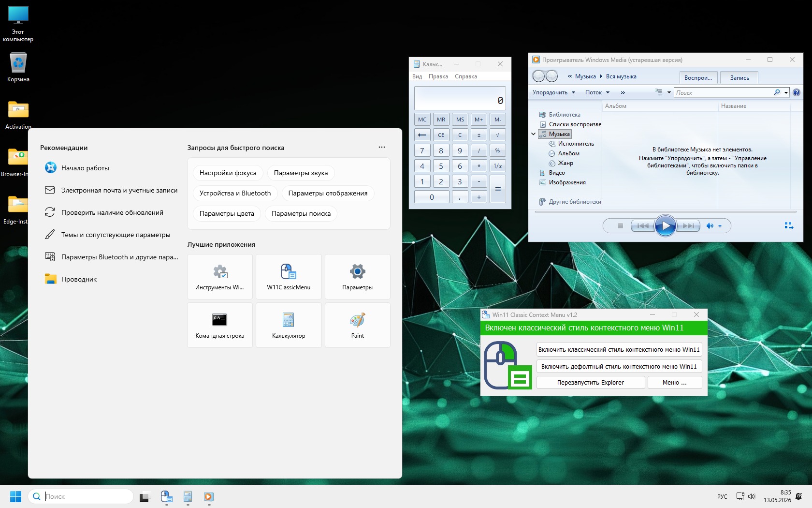This screenshot has height=508, width=812.
Task: Click the taskbar Поиск search field
Action: (81, 496)
